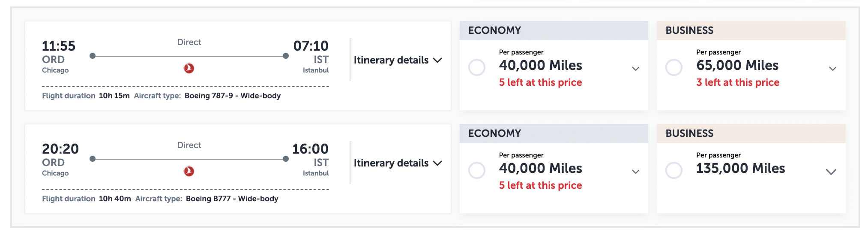Viewport: 868px width, 236px height.
Task: Click route line of 20:20 flight
Action: tap(189, 159)
